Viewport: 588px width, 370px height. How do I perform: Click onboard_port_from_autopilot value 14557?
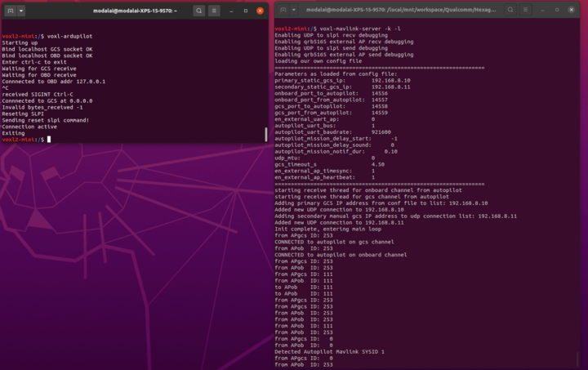(380, 100)
